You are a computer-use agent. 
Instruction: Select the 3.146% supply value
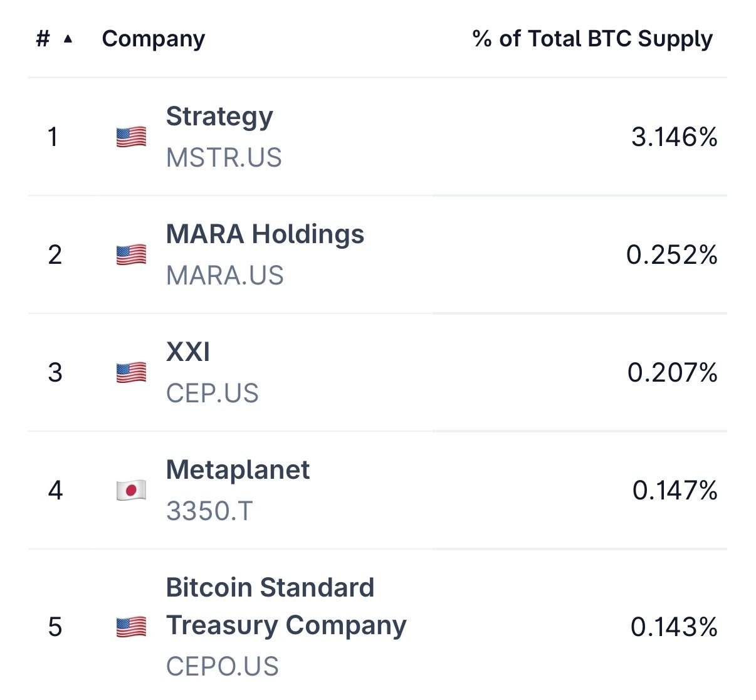click(674, 137)
